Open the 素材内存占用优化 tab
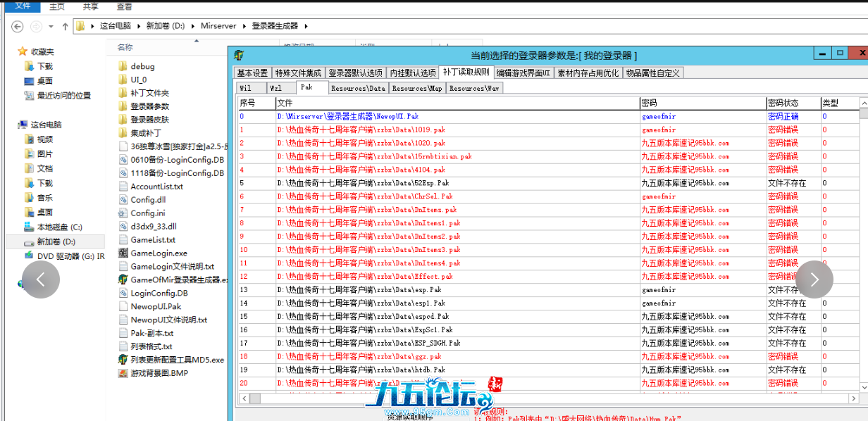Viewport: 868px width, 421px height. [588, 73]
